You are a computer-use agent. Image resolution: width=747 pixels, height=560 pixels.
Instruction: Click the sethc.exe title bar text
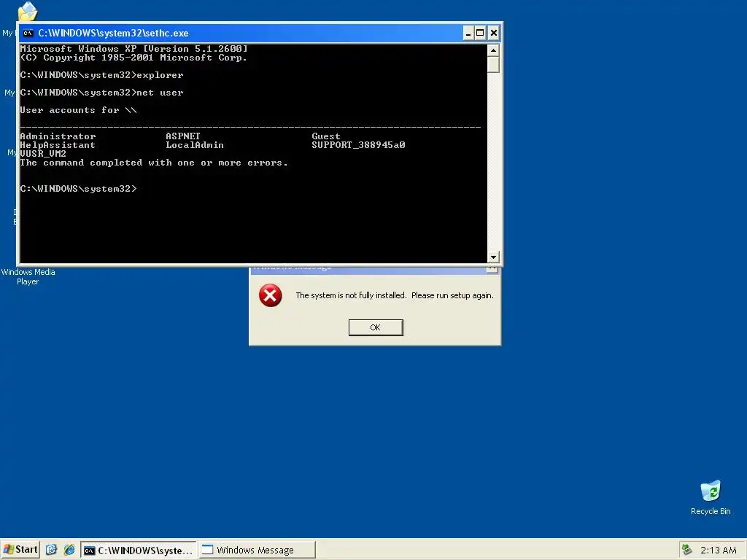pos(113,33)
